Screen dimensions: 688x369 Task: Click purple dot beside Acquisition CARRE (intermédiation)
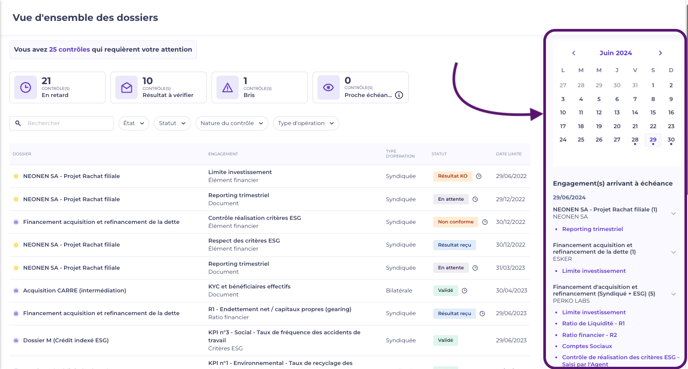16,290
